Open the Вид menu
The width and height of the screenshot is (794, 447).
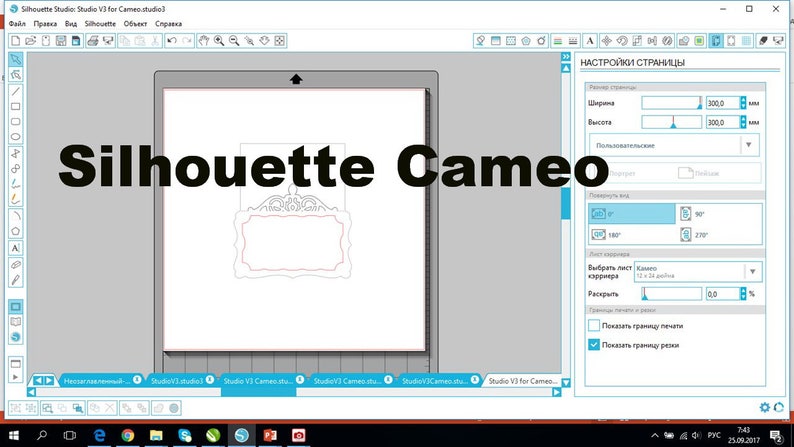71,24
